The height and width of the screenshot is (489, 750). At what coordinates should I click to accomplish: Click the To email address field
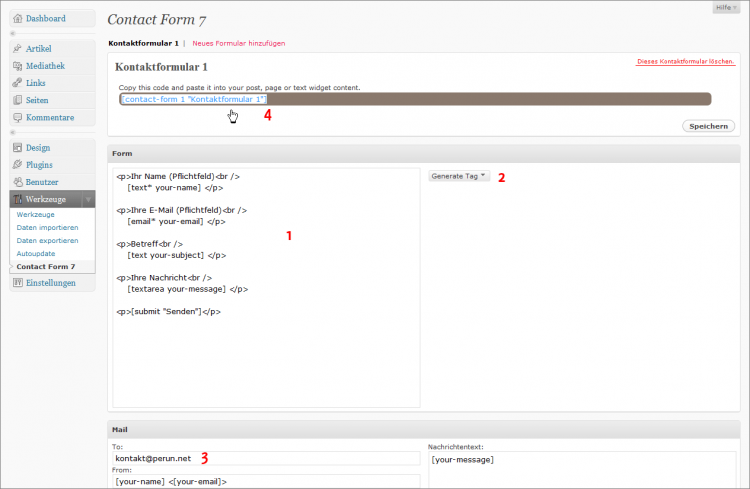click(265, 458)
